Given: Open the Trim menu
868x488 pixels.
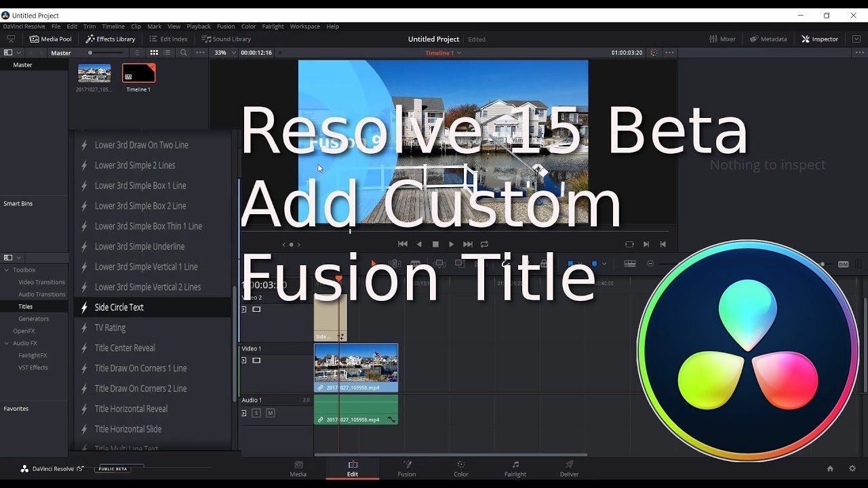Looking at the screenshot, I should pos(90,26).
